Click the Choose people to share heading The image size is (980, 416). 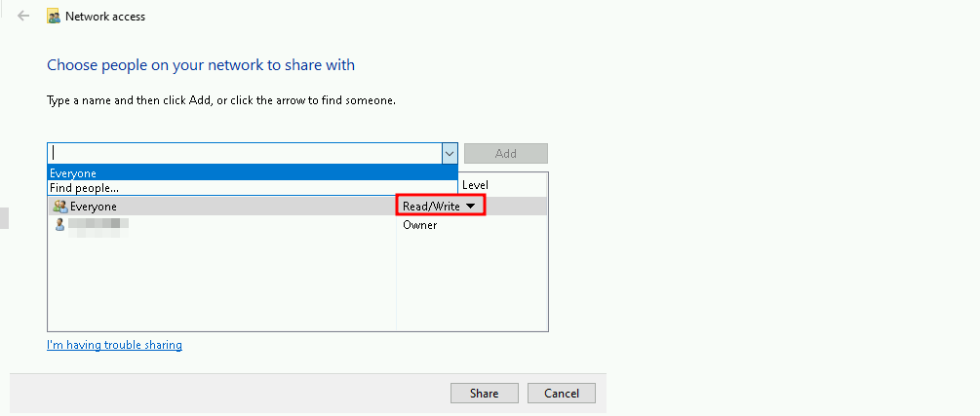pos(201,65)
